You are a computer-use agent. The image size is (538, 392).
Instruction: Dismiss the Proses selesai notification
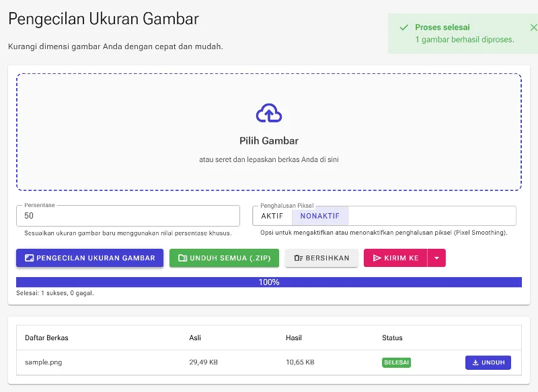[x=533, y=28]
